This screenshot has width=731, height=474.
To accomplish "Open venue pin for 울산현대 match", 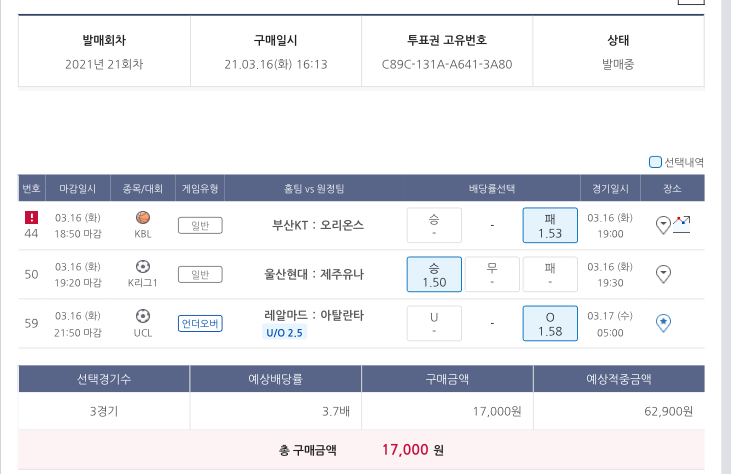I will (662, 273).
